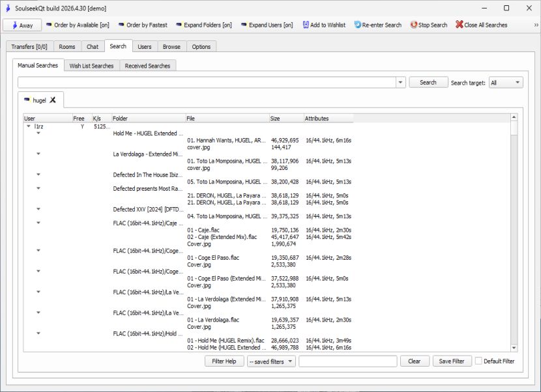Collapse user l1rz tree node
541x392 pixels.
tap(29, 126)
